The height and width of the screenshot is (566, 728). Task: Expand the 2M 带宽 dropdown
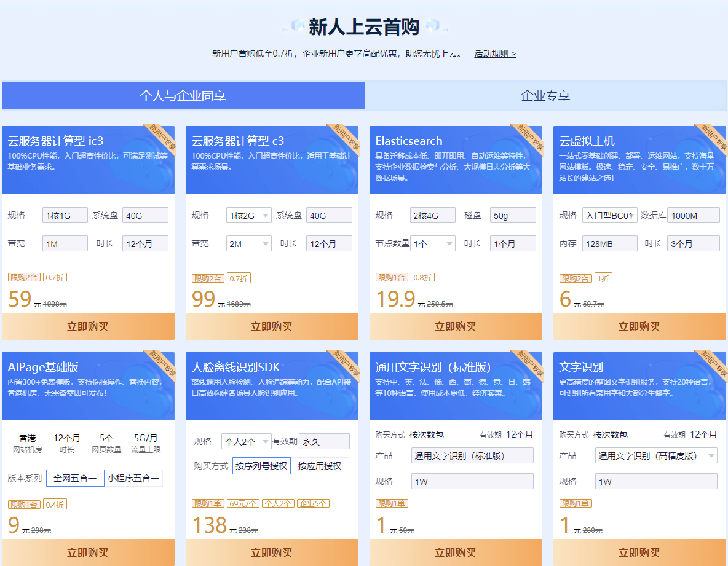[x=249, y=243]
